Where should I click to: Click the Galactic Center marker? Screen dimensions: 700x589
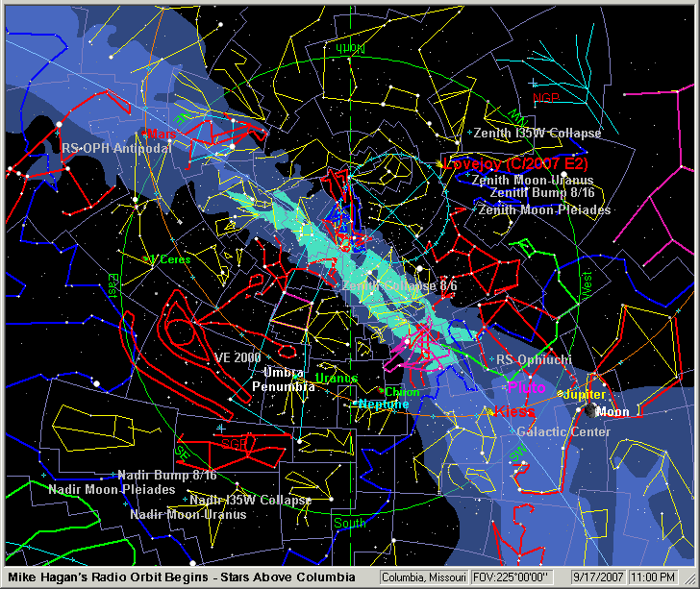(x=512, y=432)
